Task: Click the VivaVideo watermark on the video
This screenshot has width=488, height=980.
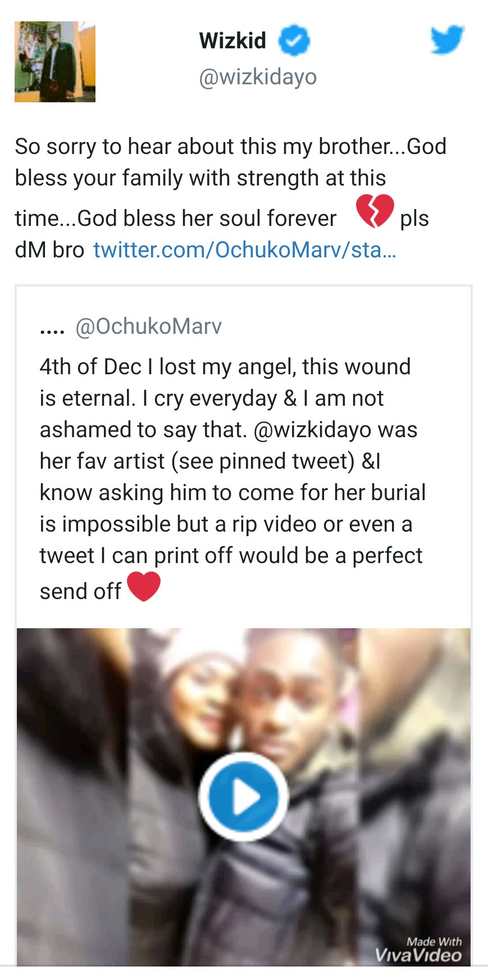Action: pos(418,950)
